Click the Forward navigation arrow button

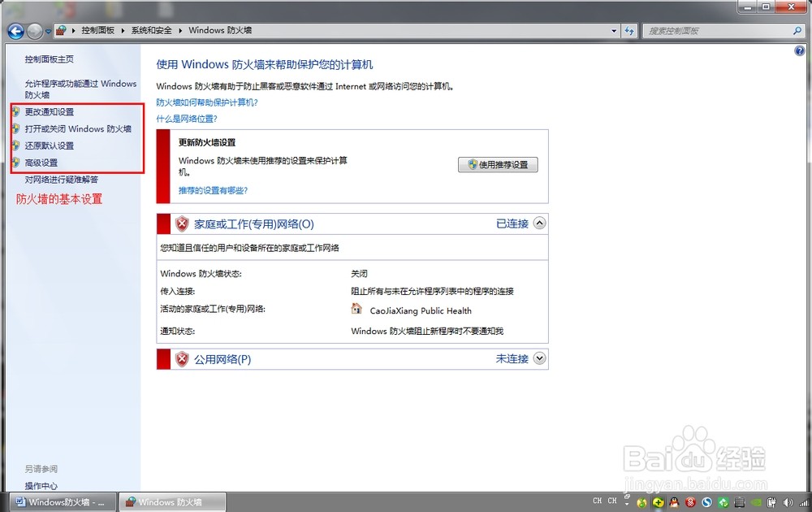click(x=34, y=32)
